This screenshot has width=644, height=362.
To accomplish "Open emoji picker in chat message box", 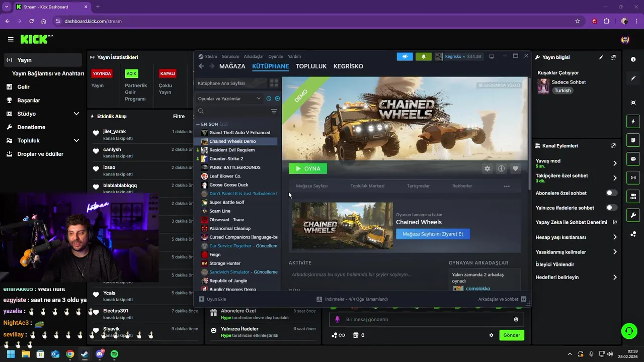I will tap(516, 320).
